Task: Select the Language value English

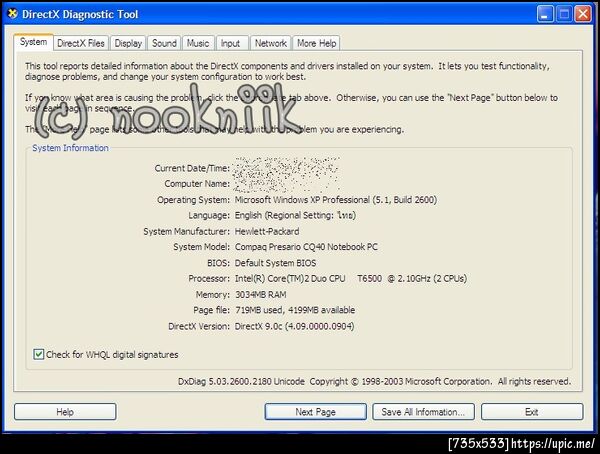Action: click(x=295, y=215)
